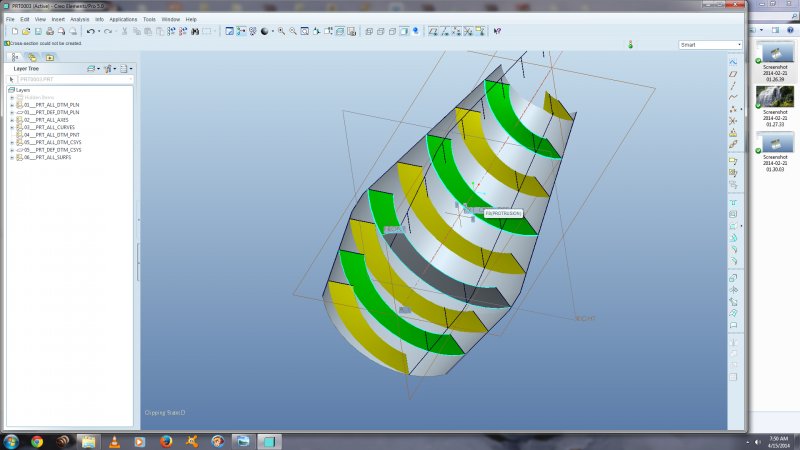
Task: Open the Analysis menu
Action: click(x=80, y=19)
